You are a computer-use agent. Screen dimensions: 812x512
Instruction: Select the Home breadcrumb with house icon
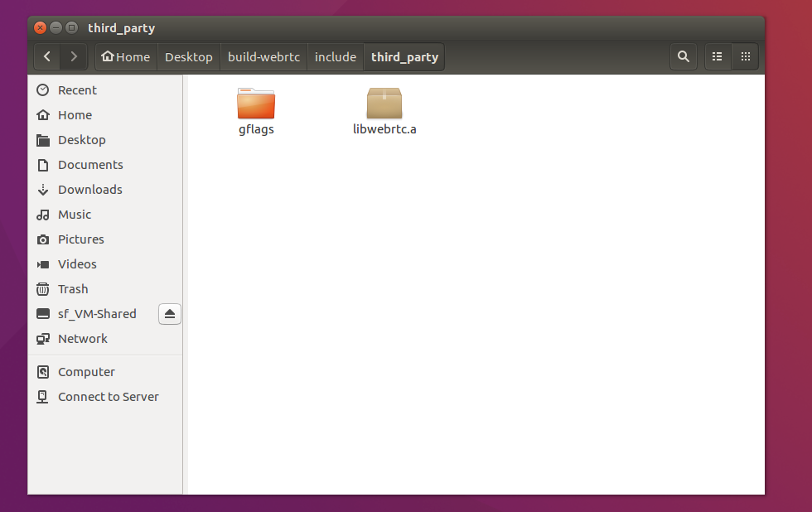point(125,56)
